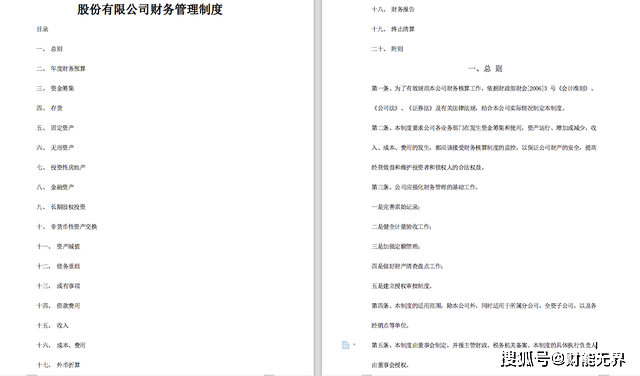The height and width of the screenshot is (376, 640).
Task: Click contents entry 十五、收入
Action: tap(52, 325)
